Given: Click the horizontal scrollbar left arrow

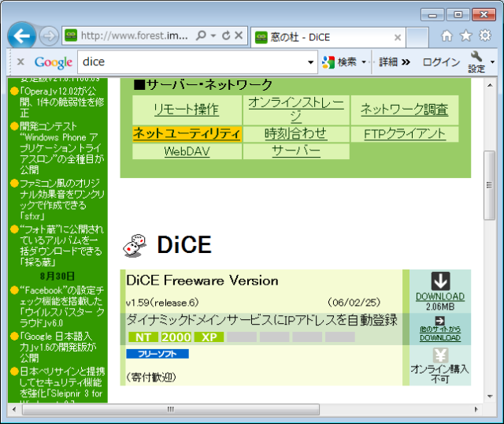Looking at the screenshot, I should (x=14, y=410).
